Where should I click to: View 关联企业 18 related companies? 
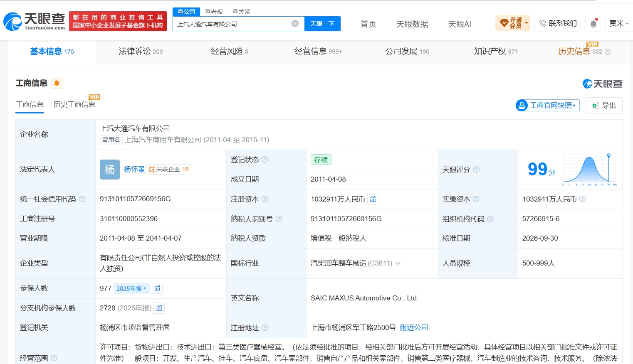pyautogui.click(x=168, y=170)
